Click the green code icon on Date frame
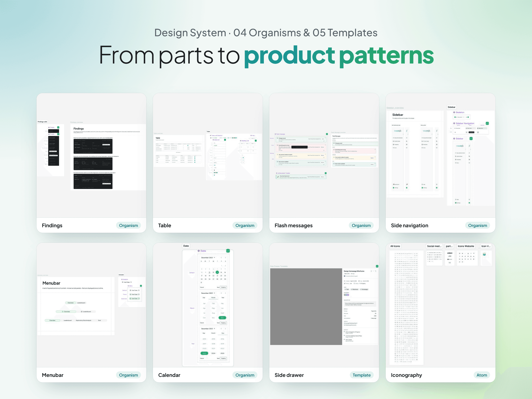 tap(228, 251)
